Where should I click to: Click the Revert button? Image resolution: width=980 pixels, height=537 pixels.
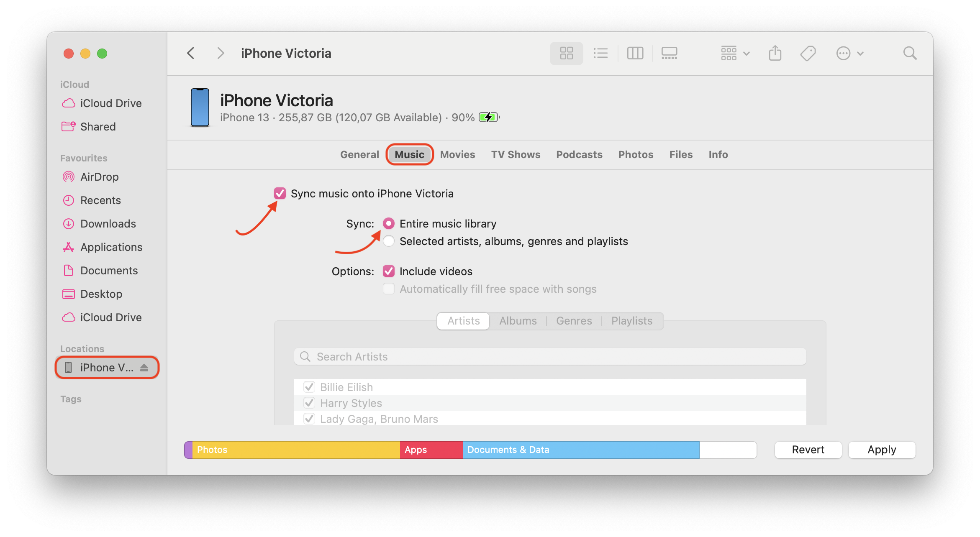tap(808, 450)
